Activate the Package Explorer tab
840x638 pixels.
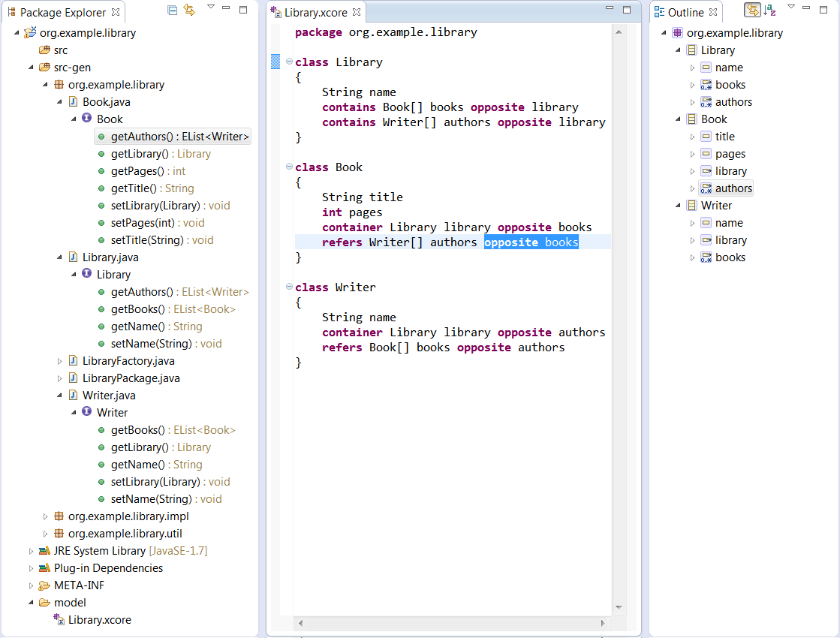(x=63, y=12)
